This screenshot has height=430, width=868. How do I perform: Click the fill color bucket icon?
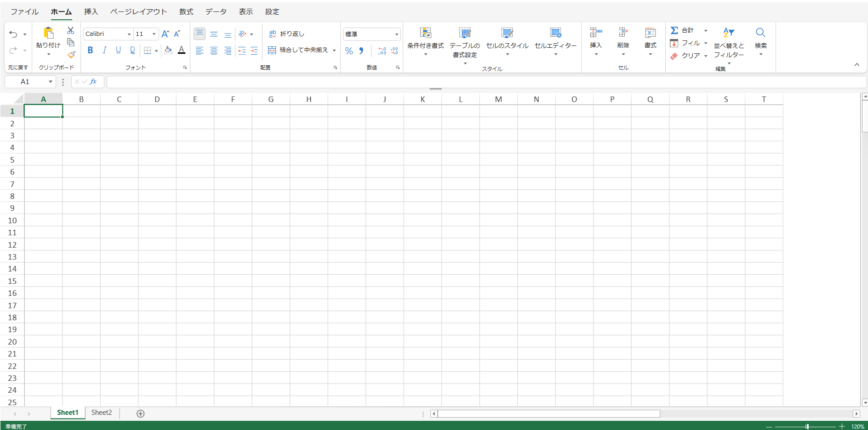click(168, 50)
